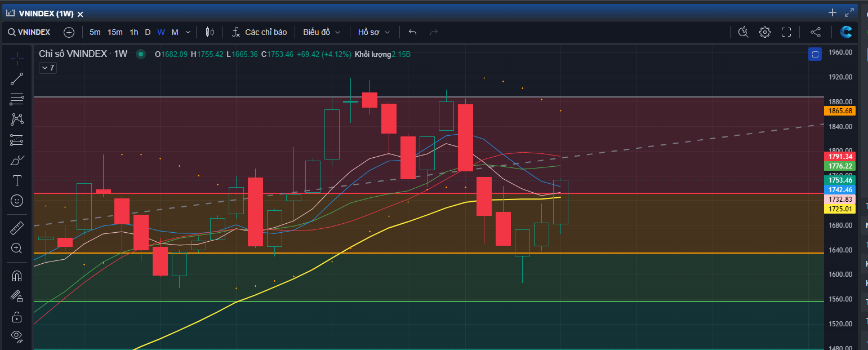
Task: Click the share chart icon
Action: point(816,32)
